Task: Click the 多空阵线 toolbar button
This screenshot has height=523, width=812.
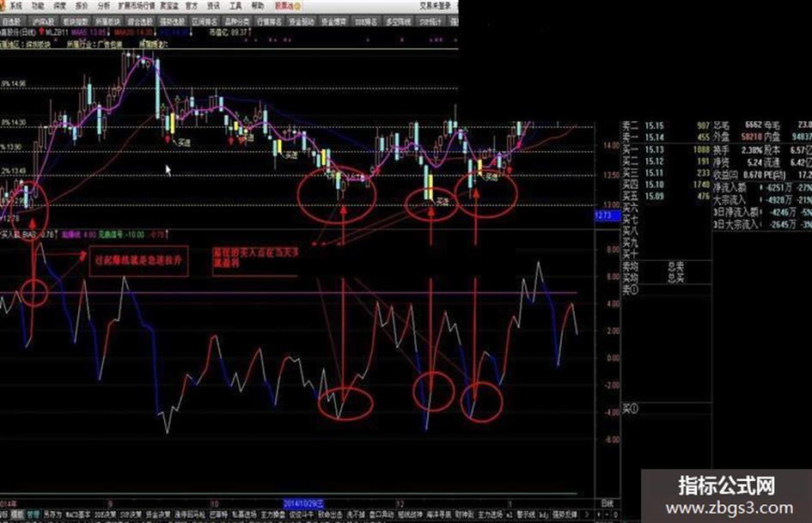Action: (398, 21)
